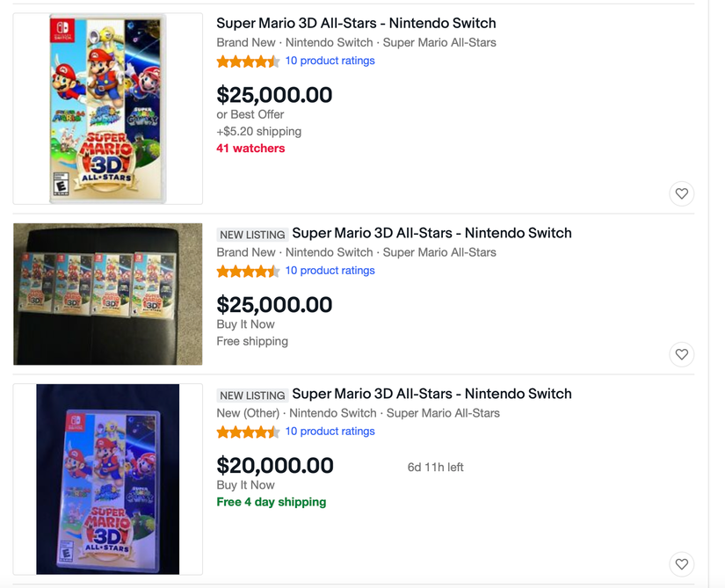Click the Free 4 day shipping link
The image size is (725, 588).
[271, 501]
